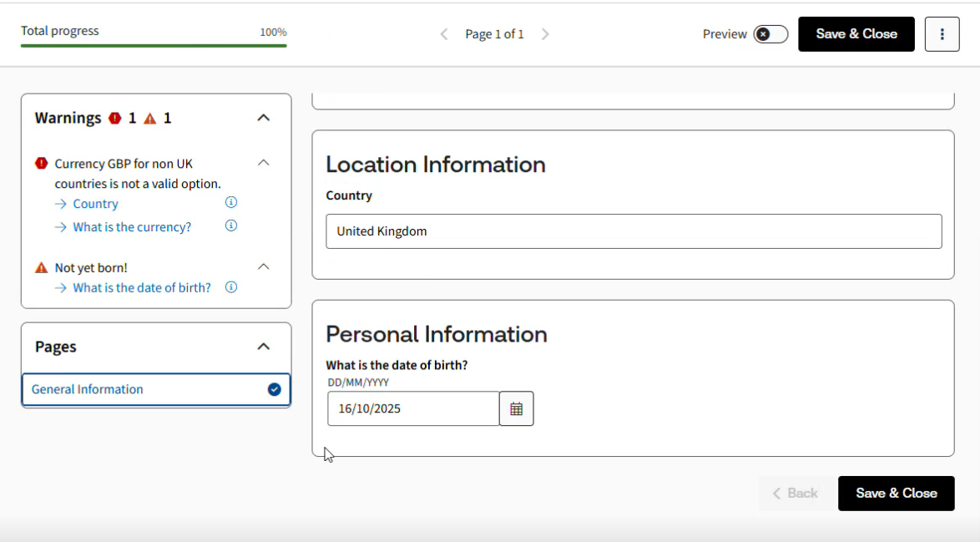The height and width of the screenshot is (542, 980).
Task: Click the Country field showing United Kingdom
Action: click(x=633, y=231)
